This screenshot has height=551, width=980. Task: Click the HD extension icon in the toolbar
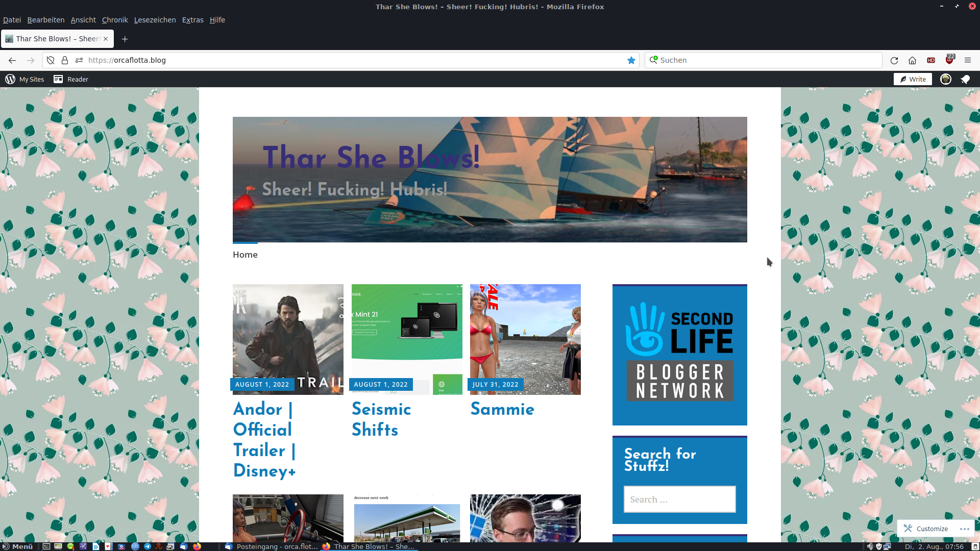point(931,60)
